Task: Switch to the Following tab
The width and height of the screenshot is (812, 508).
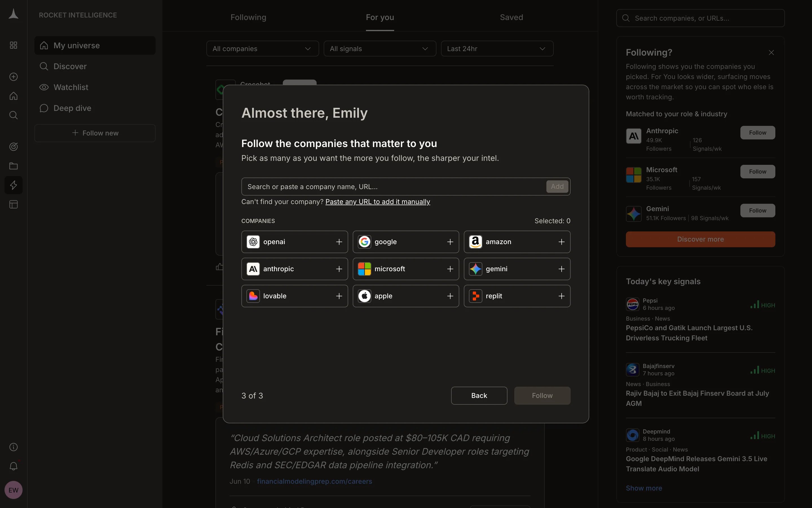Action: [248, 17]
